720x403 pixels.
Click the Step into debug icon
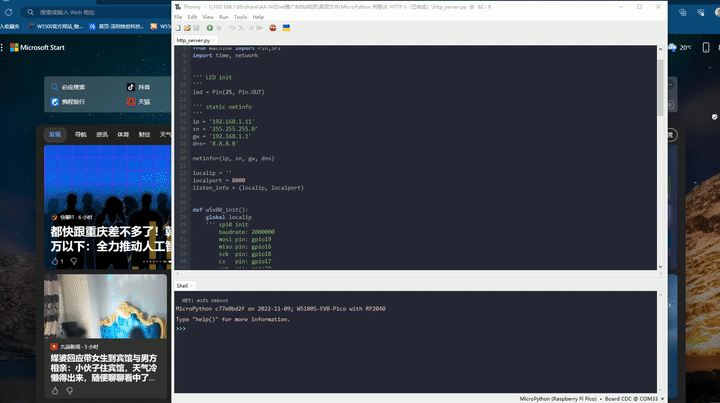[x=241, y=28]
